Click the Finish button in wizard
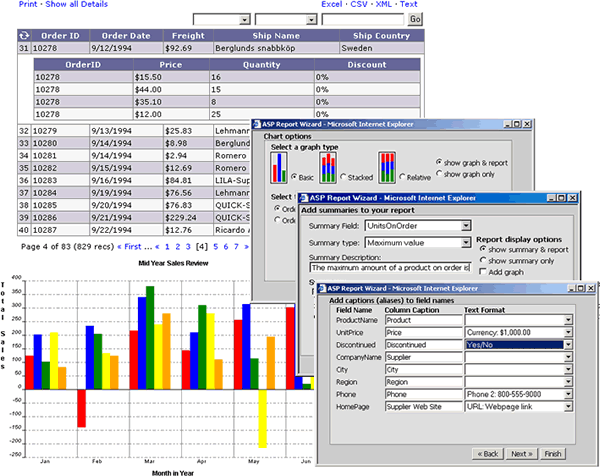 pyautogui.click(x=553, y=453)
